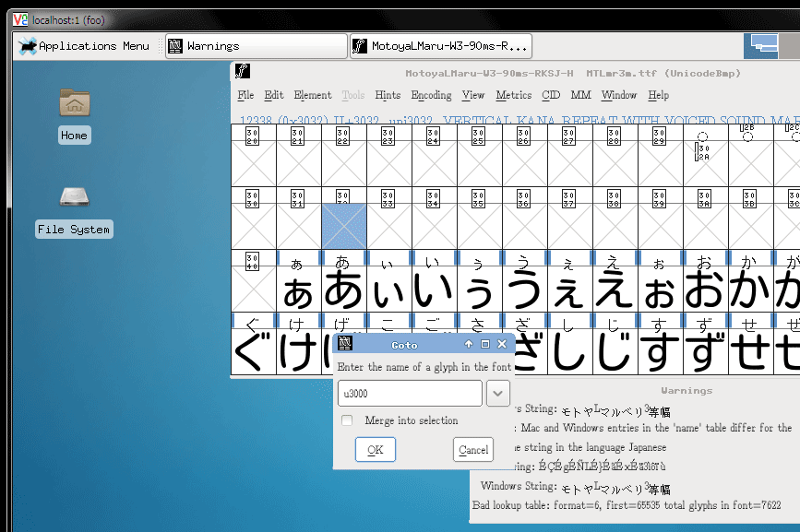
Task: Open the Hints menu
Action: pos(388,95)
